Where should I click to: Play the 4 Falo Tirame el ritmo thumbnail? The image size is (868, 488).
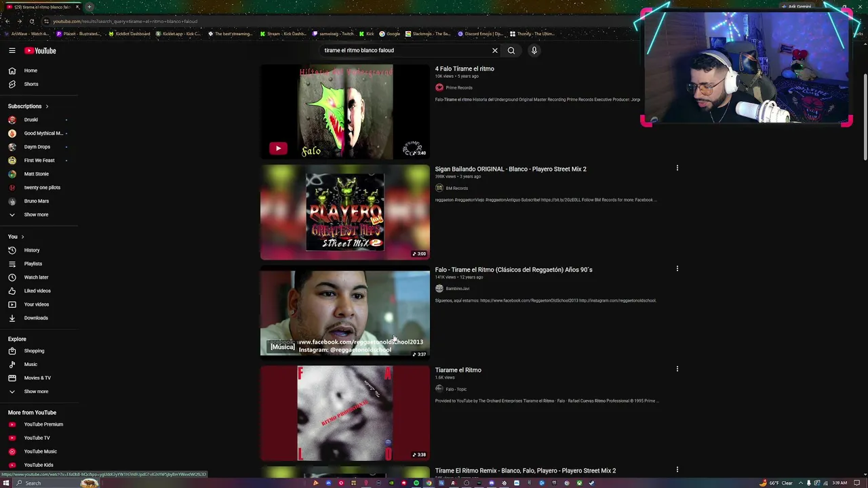point(345,112)
